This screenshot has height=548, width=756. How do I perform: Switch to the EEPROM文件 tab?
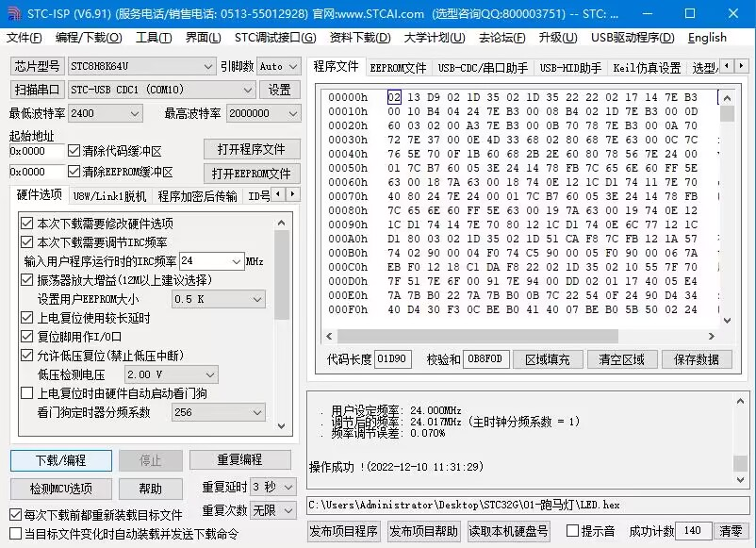397,68
